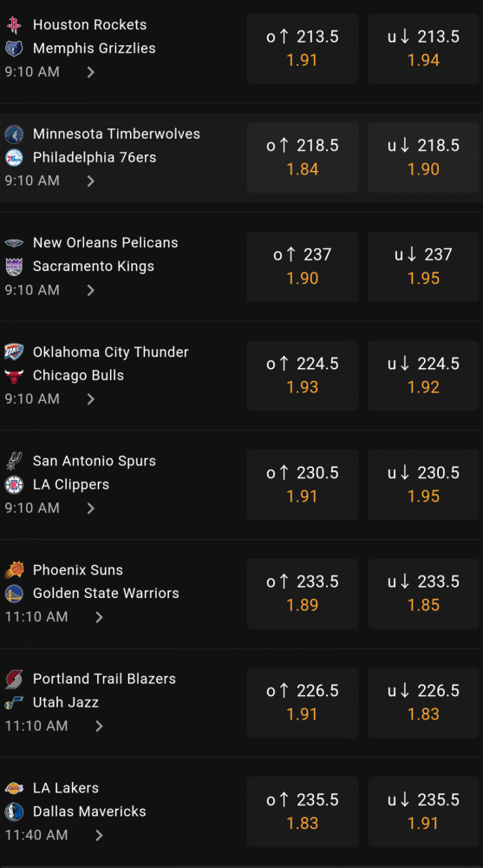Expand the Rockets vs Grizzlies match chevron
The image size is (483, 868).
(91, 72)
